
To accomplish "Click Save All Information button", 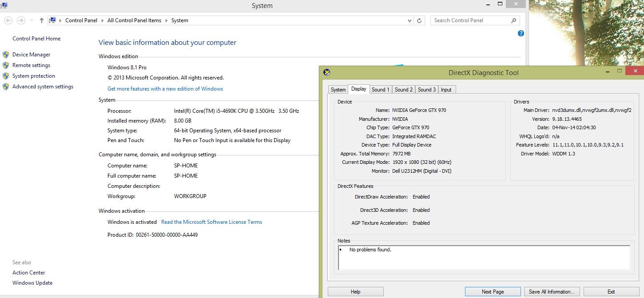I will pos(552,292).
